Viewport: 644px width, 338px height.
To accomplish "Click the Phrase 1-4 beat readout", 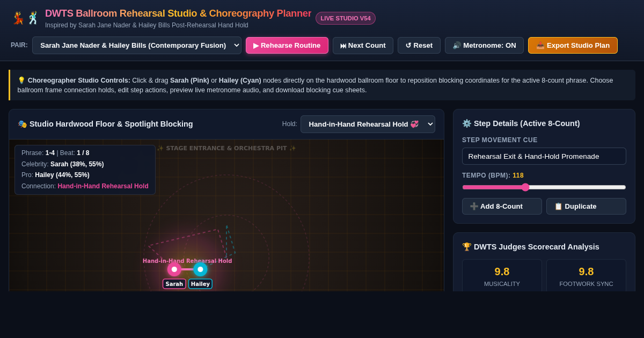I will pos(55,153).
